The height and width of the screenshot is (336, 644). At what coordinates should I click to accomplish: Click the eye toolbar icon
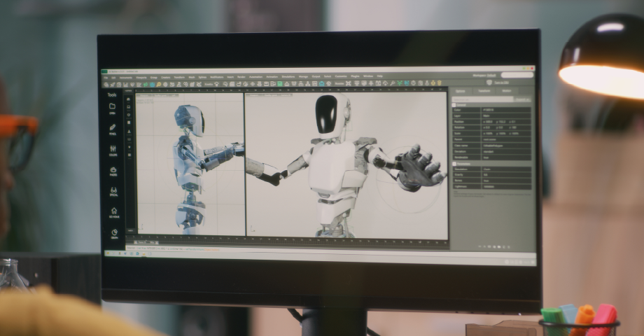pyautogui.click(x=252, y=84)
